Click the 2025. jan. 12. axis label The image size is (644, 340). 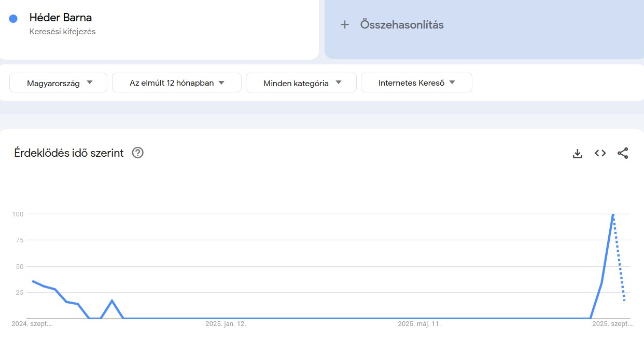pyautogui.click(x=226, y=323)
